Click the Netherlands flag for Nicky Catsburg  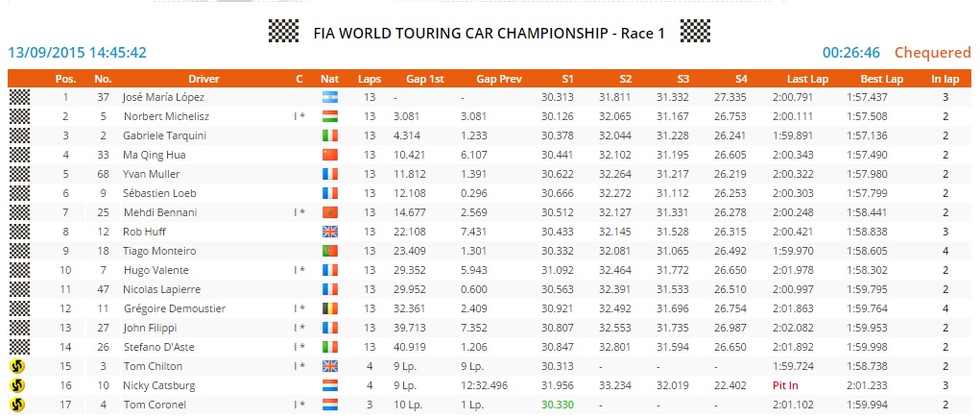point(329,385)
